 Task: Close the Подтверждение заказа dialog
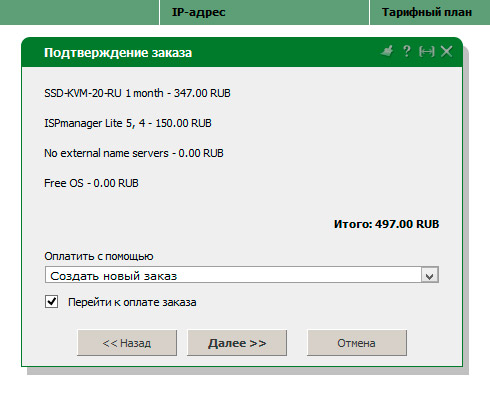pos(446,52)
